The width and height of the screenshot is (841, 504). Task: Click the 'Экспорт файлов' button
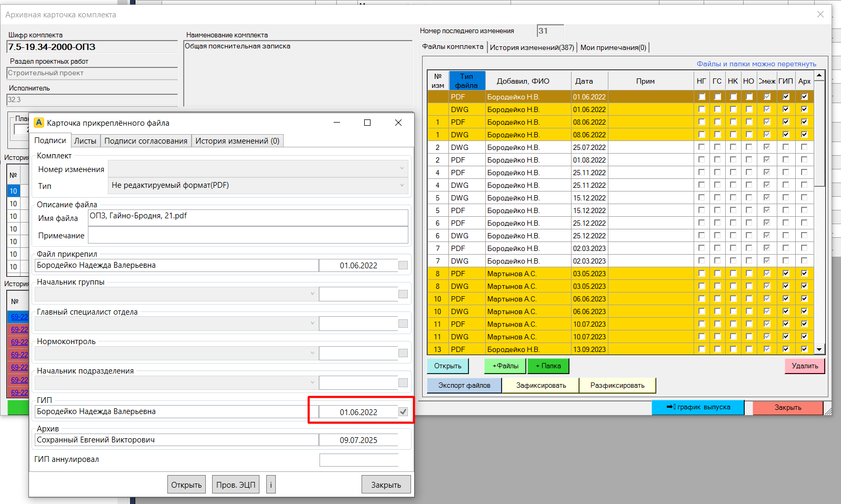(x=464, y=386)
